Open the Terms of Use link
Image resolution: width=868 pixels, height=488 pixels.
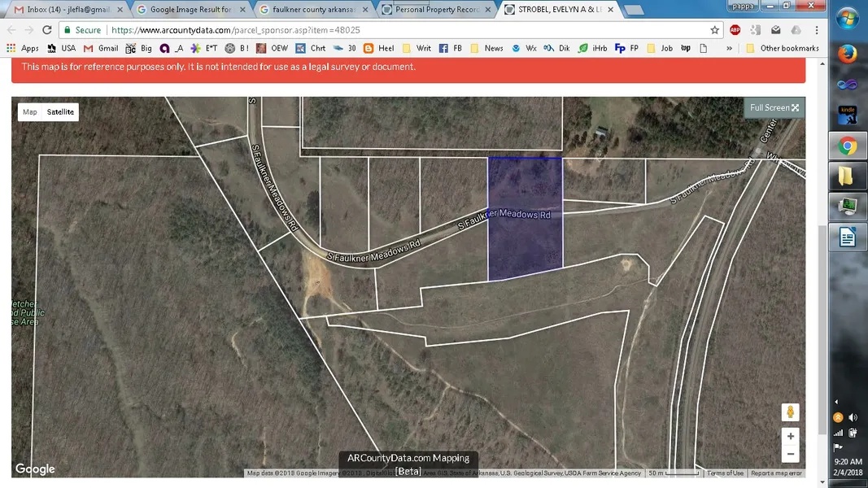(x=725, y=473)
